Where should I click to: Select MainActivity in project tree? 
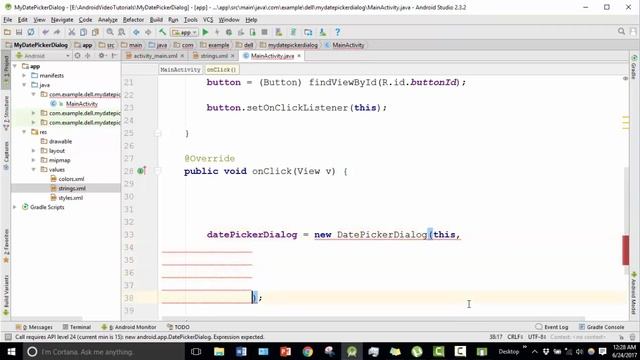click(x=82, y=104)
